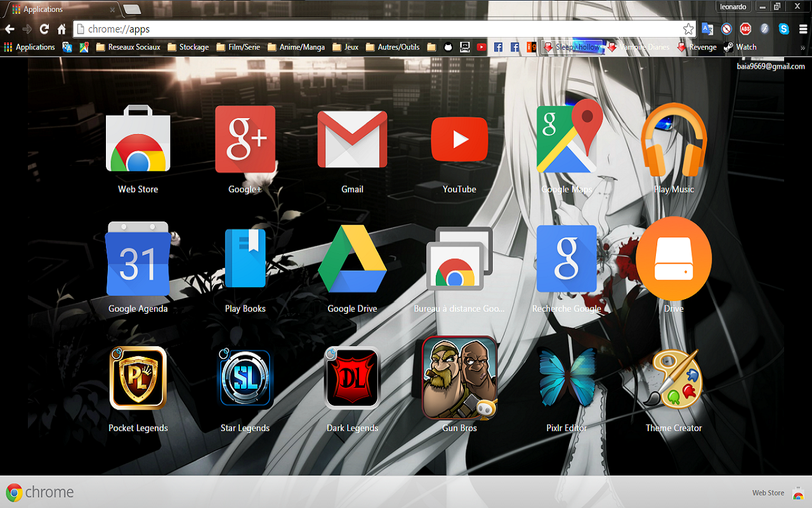812x508 pixels.
Task: Expand the Stockage bookmark folder
Action: tap(188, 47)
